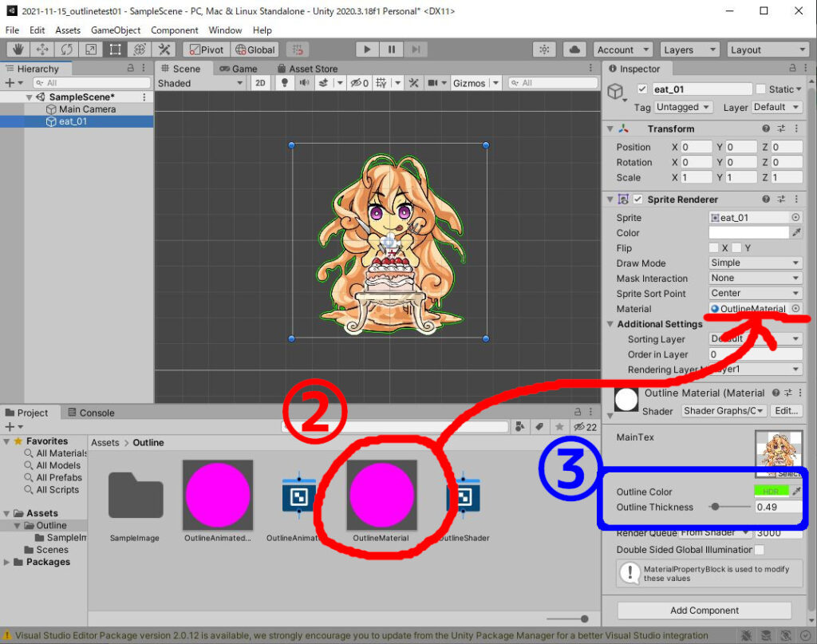Open the Assets menu

tap(68, 30)
